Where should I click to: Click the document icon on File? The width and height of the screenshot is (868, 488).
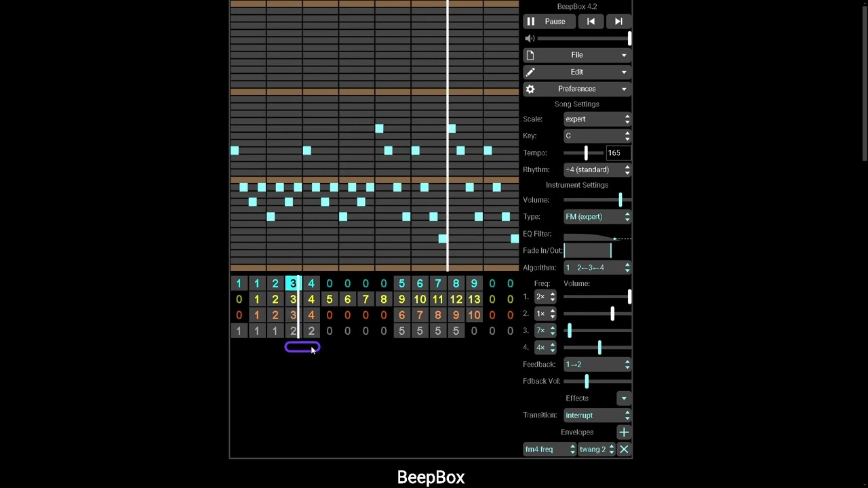530,55
